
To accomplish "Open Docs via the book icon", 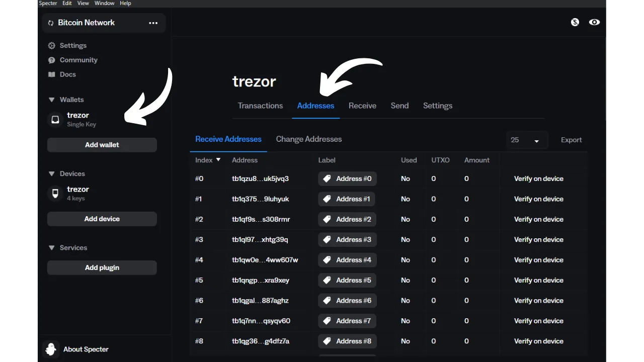I will [x=51, y=74].
